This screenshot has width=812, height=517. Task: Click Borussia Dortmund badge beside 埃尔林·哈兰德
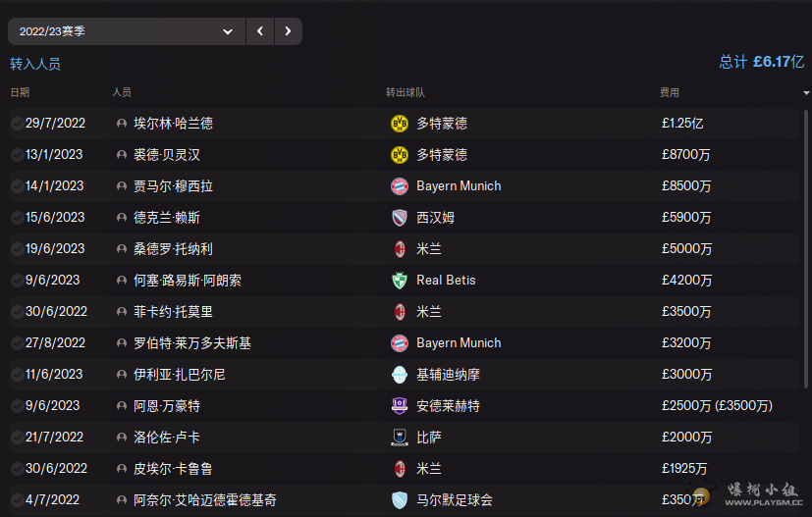[399, 124]
